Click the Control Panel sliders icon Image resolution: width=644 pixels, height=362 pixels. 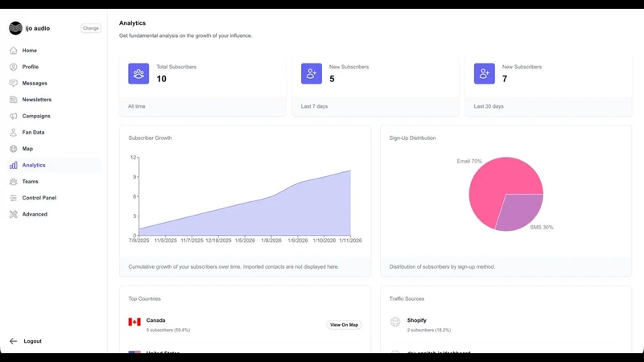(14, 198)
